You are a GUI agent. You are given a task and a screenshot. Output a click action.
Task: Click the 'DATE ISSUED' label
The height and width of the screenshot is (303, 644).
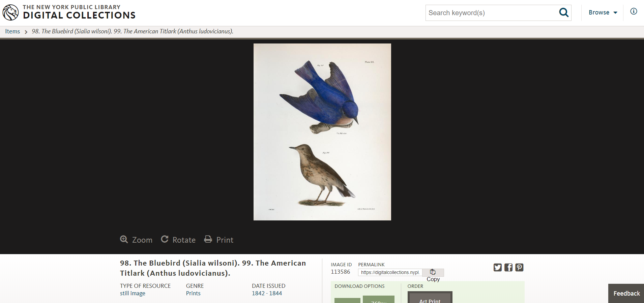[x=268, y=286]
